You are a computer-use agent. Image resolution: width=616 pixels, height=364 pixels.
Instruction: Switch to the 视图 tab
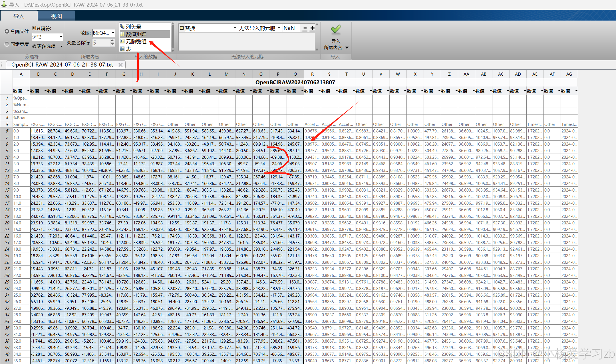point(56,16)
